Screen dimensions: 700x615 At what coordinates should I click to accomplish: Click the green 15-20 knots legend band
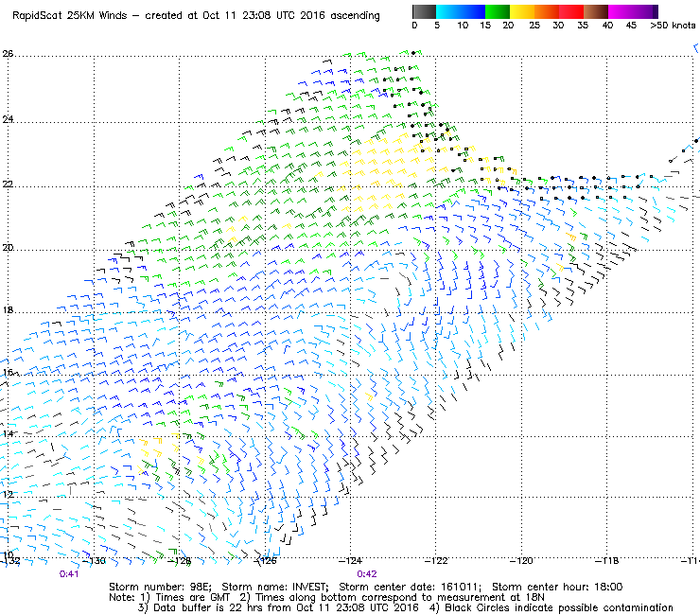[498, 11]
